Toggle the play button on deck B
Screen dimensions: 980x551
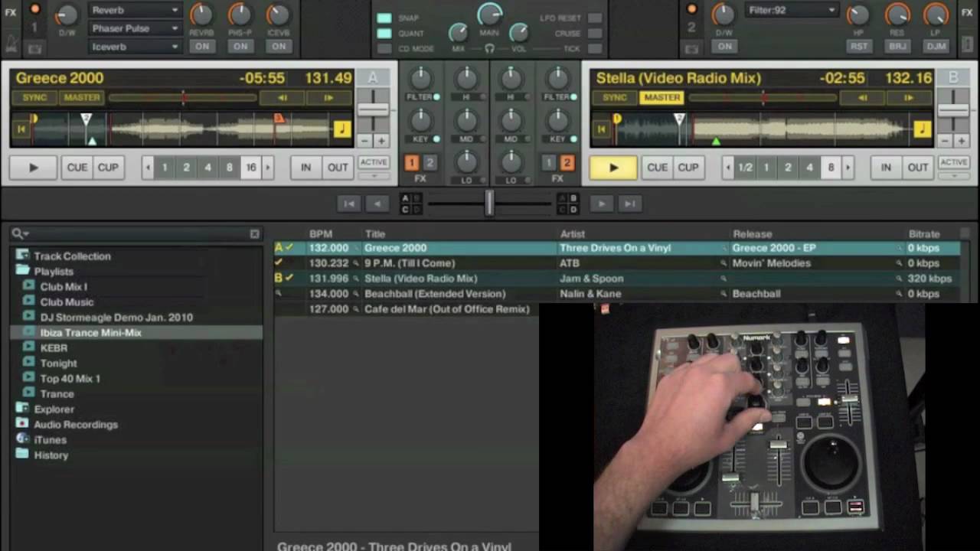coord(613,168)
